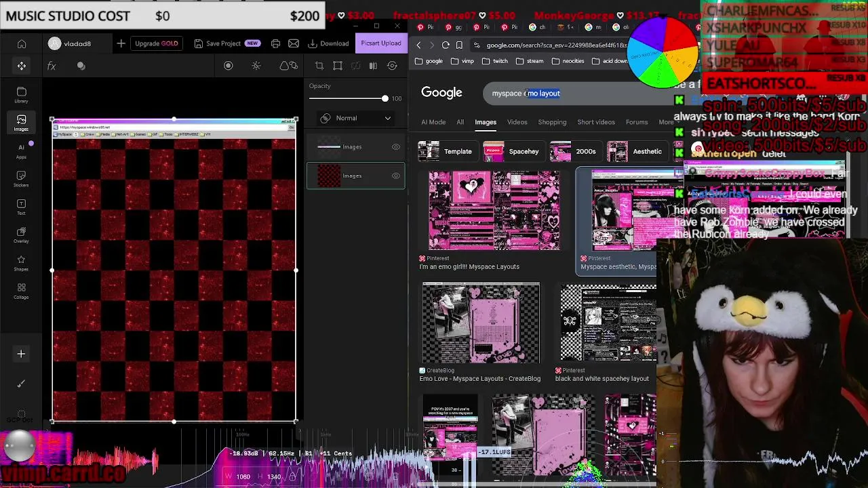Open the Collage panel
The width and height of the screenshot is (868, 488).
[22, 291]
